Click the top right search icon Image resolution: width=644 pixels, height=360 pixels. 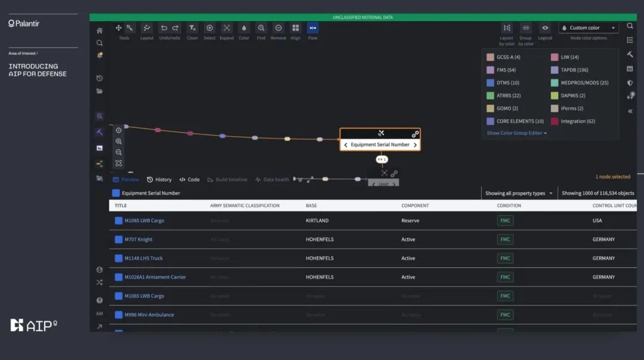(630, 26)
